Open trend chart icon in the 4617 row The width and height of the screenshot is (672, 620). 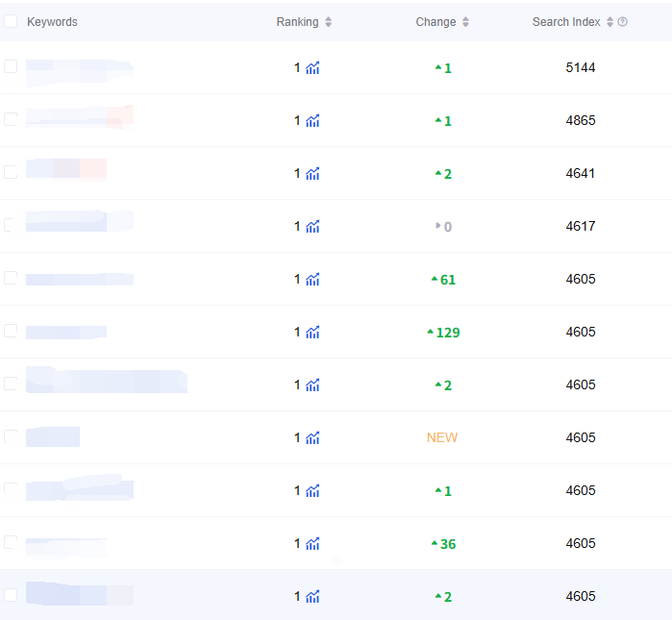pos(312,227)
